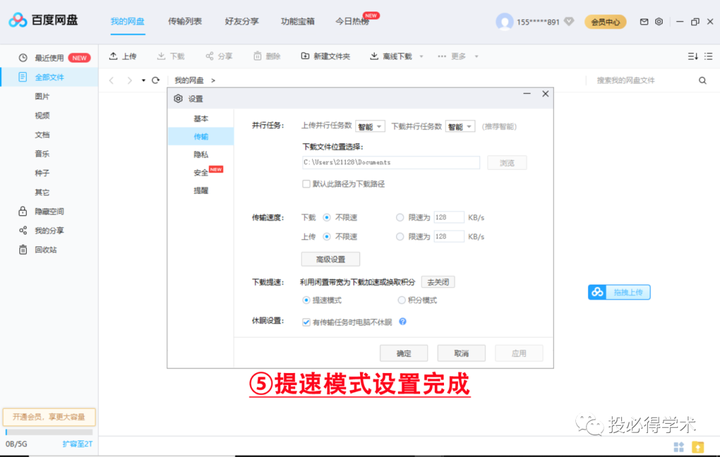720x457 pixels.
Task: Click the 会员中心 button
Action: [x=605, y=22]
